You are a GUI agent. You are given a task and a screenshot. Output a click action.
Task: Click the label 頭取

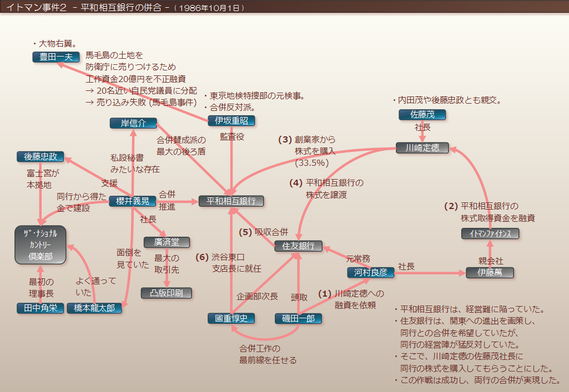tap(299, 297)
